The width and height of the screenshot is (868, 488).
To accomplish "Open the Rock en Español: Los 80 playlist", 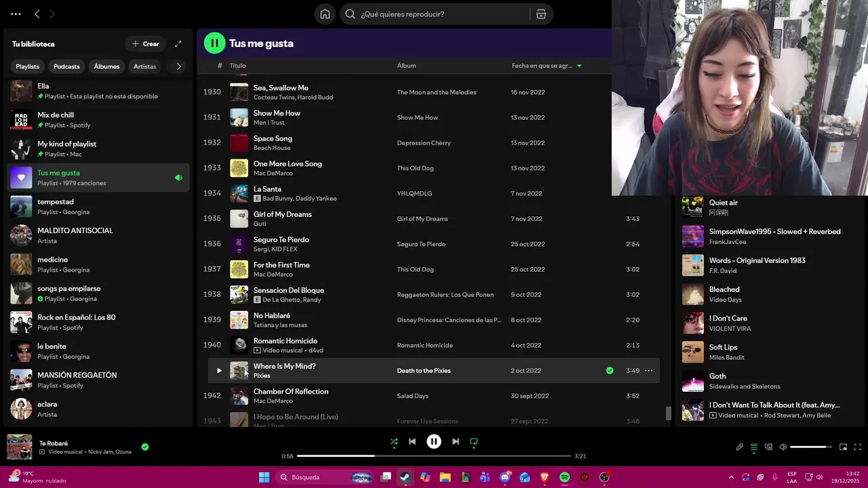I will point(98,322).
